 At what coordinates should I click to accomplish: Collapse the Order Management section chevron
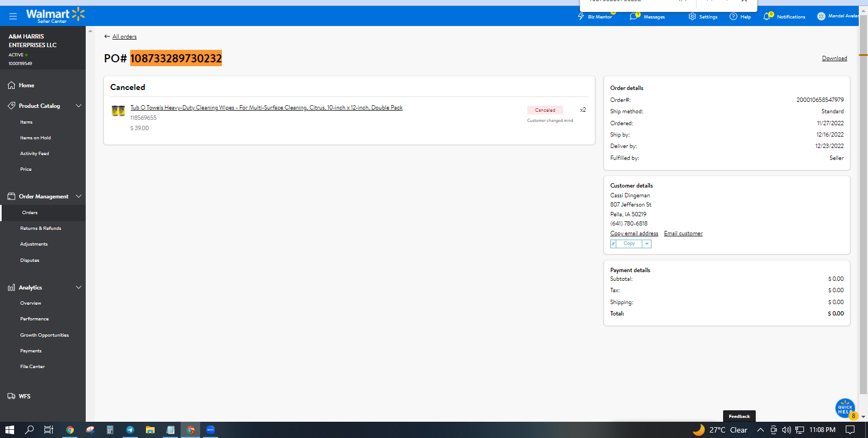tap(79, 196)
